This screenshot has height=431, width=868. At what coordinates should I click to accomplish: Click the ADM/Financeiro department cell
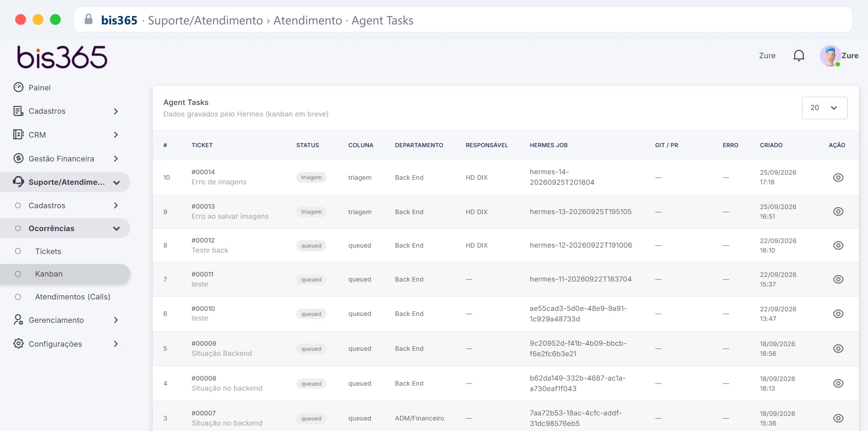pyautogui.click(x=420, y=418)
